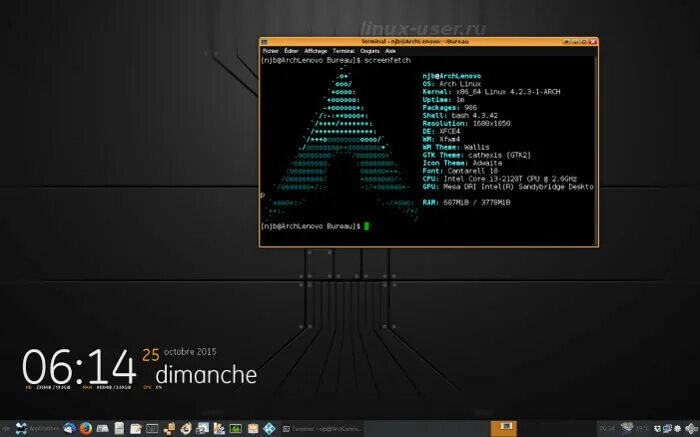The width and height of the screenshot is (700, 437).
Task: Click the orange stacked-boxes launcher icon
Action: [169, 429]
